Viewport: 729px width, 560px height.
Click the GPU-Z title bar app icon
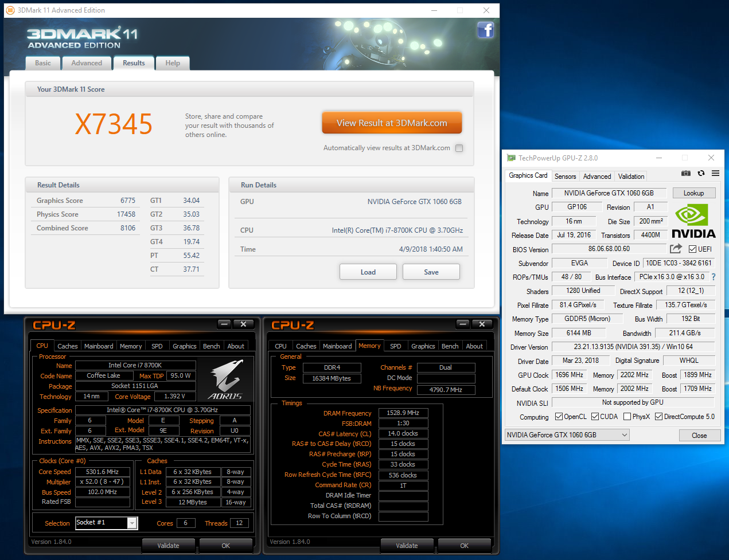pyautogui.click(x=511, y=158)
